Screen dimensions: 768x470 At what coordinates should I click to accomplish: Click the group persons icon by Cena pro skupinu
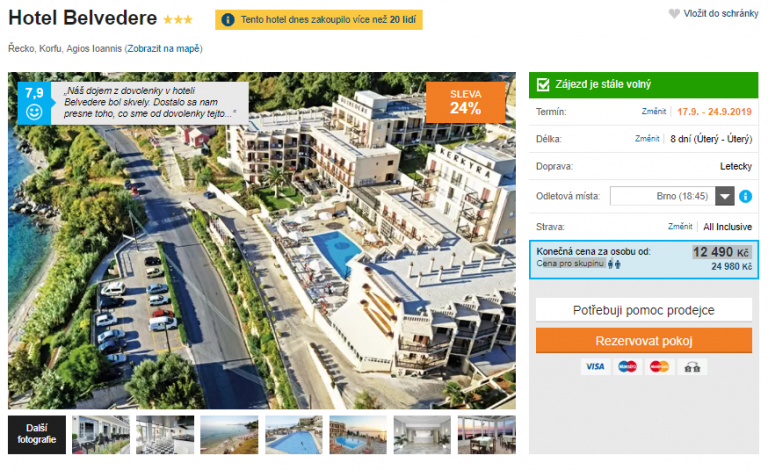click(614, 264)
